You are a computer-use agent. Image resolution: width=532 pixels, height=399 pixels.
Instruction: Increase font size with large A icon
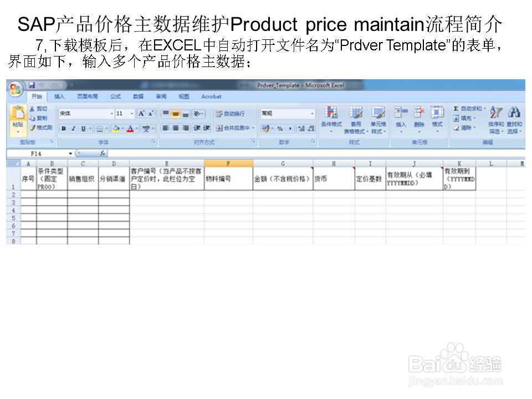click(x=141, y=113)
